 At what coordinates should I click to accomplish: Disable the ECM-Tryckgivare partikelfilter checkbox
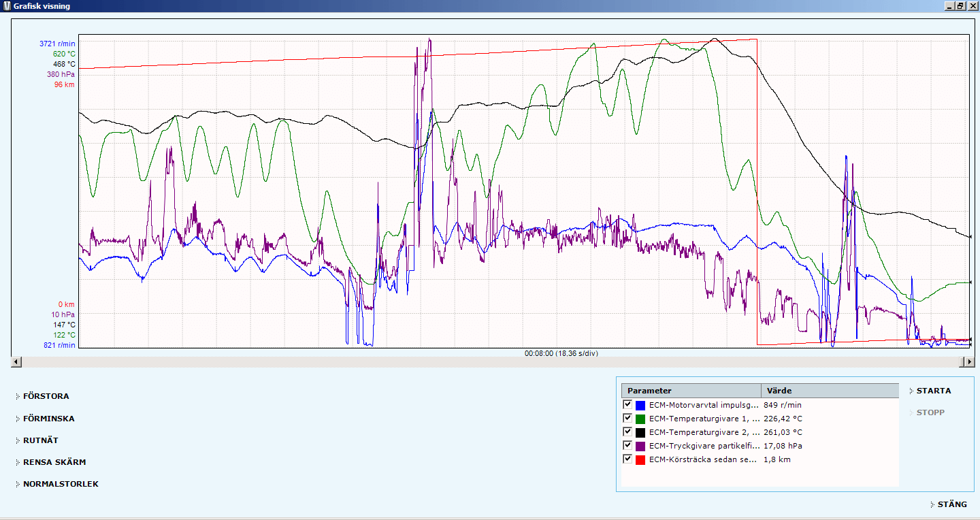coord(627,445)
